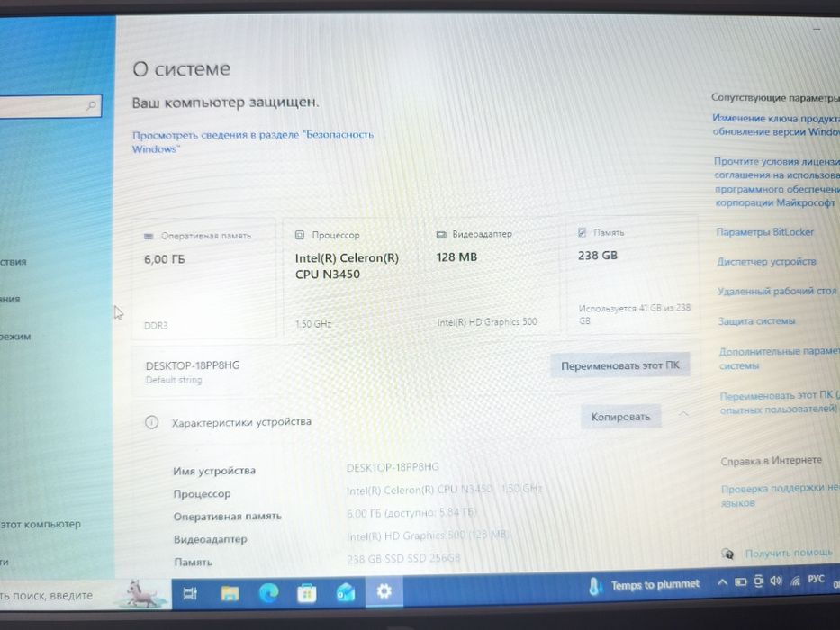Open the weather widget 'Temps to plummet'
This screenshot has height=630, width=840.
(645, 586)
